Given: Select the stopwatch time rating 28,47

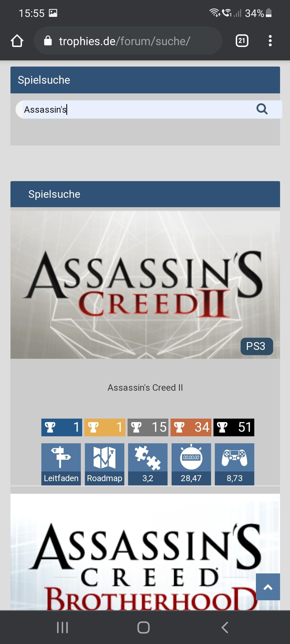Looking at the screenshot, I should (191, 464).
